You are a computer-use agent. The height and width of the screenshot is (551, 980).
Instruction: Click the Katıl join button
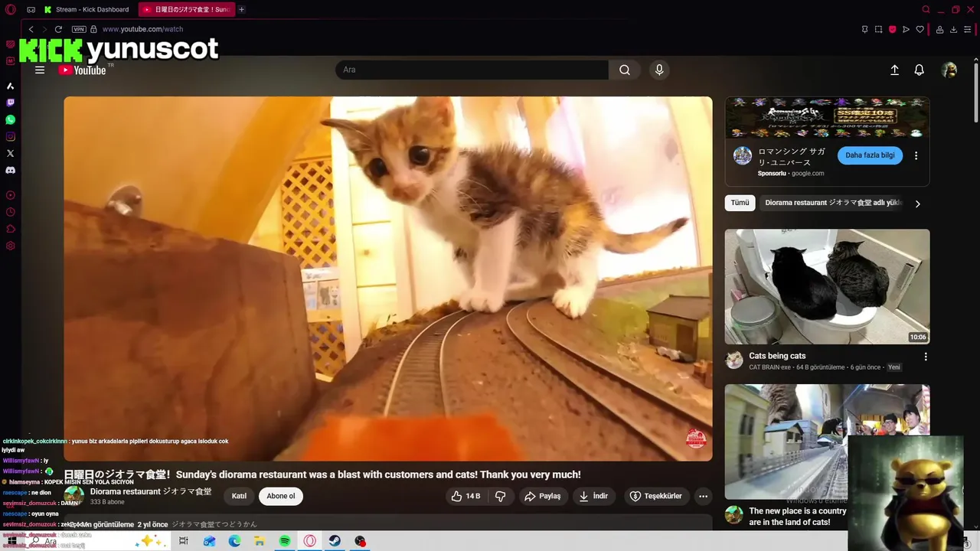coord(240,496)
